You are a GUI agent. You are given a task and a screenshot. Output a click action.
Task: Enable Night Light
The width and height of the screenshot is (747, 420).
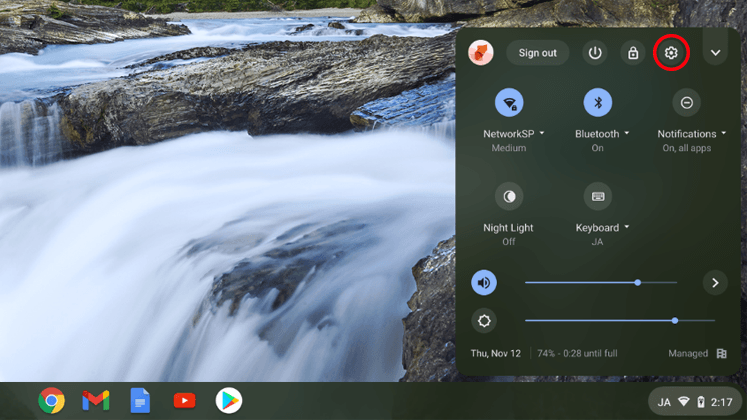[509, 196]
